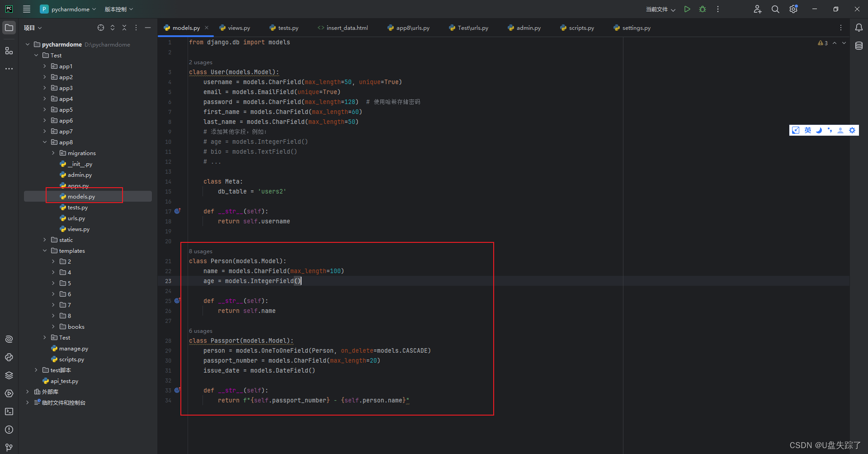Jump to the previous highlighted problem
The height and width of the screenshot is (454, 868).
point(835,43)
